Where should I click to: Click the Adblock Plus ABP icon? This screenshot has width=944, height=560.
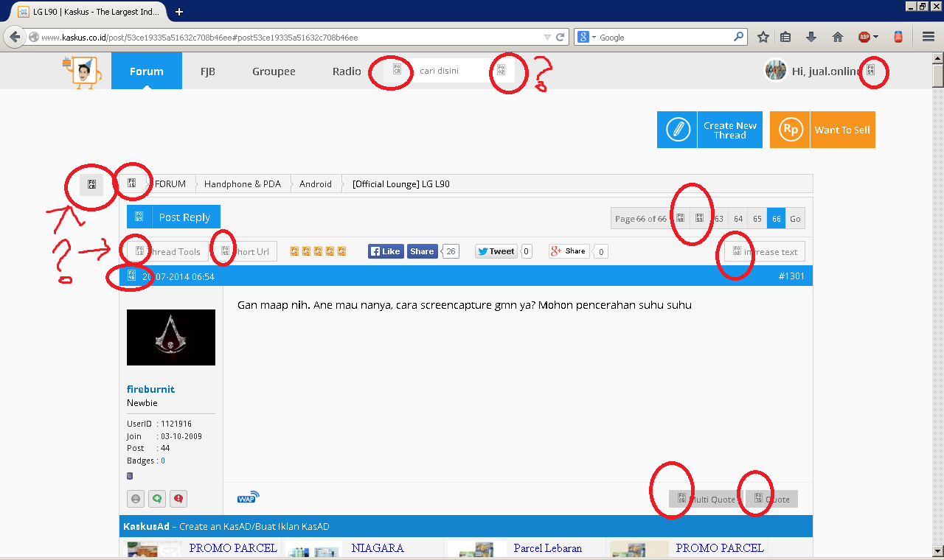pyautogui.click(x=864, y=37)
